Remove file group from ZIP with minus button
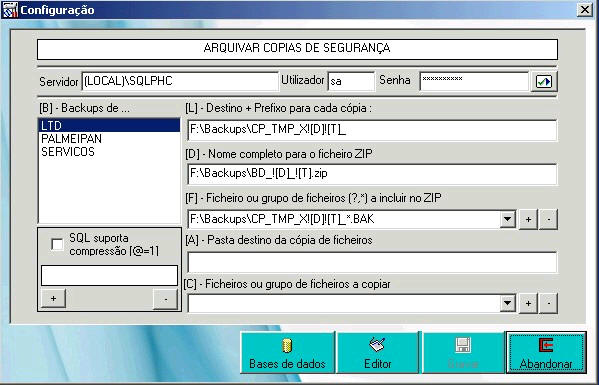The height and width of the screenshot is (385, 599). tap(549, 219)
